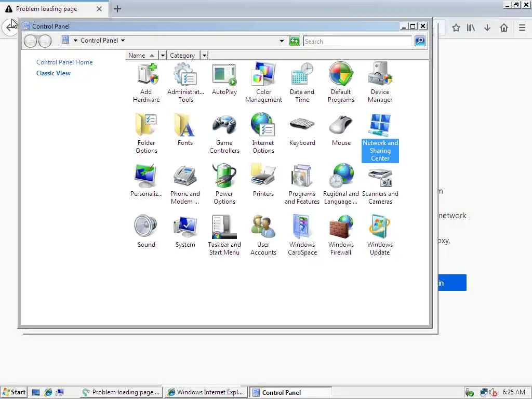Open Internet Options icon
Viewport: 532px width, 399px height.
[263, 134]
